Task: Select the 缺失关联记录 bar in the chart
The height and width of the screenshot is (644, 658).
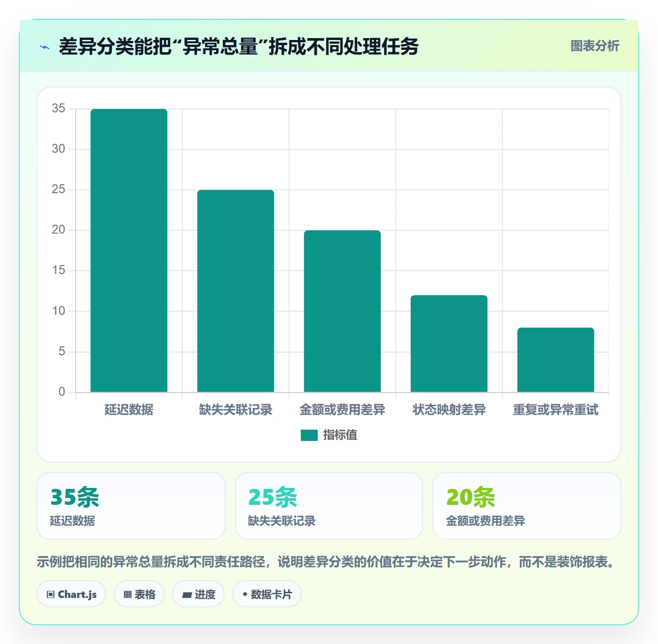Action: point(235,291)
